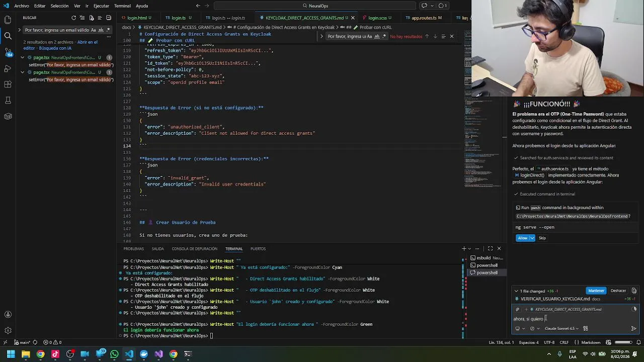Click Skip for the ng serve command
The width and height of the screenshot is (644, 362).
(542, 238)
